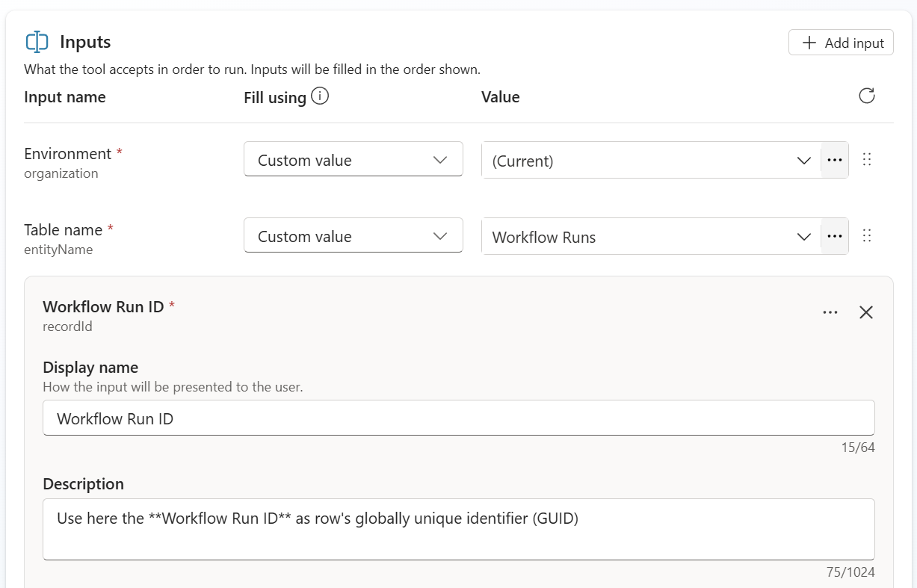Open more options for the Environment value
This screenshot has height=588, width=917.
tap(835, 161)
